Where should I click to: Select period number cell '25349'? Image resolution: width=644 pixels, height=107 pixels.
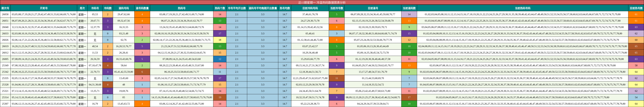[x=5, y=65]
